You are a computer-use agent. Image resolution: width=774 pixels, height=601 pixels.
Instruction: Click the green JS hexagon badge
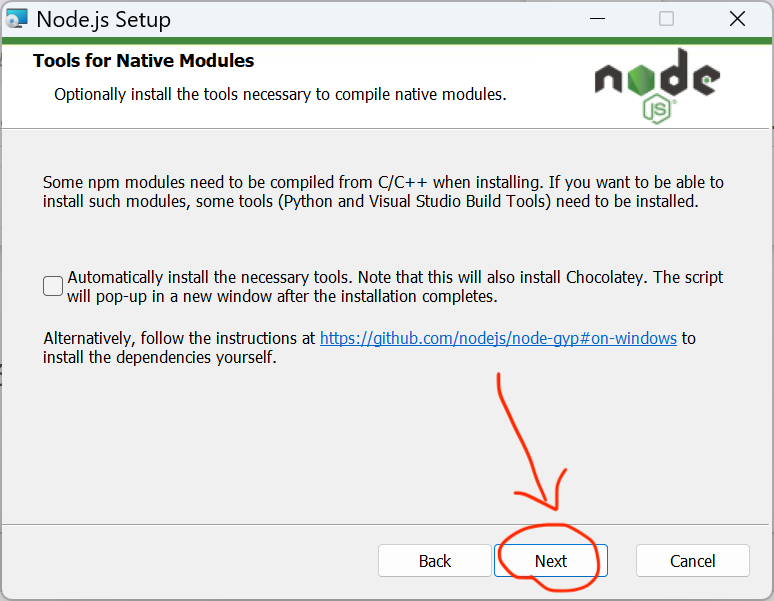pos(656,108)
